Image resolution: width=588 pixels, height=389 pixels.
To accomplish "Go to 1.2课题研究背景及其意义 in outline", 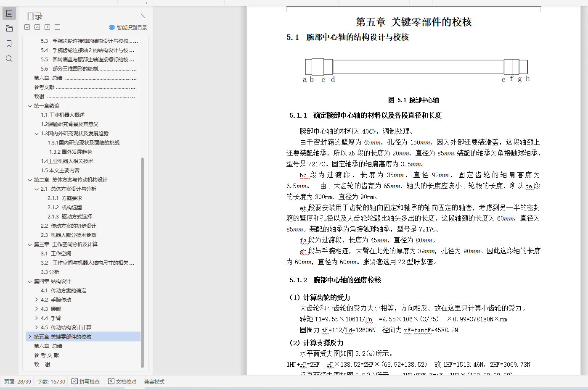I will (69, 124).
